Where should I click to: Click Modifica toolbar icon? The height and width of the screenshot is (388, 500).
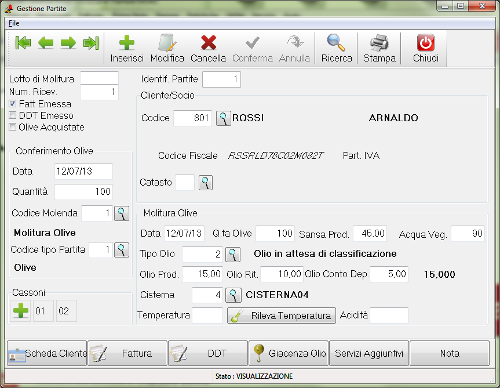[x=167, y=43]
